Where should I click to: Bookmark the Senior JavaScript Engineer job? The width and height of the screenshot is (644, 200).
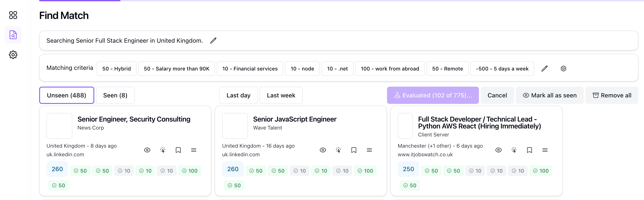354,150
